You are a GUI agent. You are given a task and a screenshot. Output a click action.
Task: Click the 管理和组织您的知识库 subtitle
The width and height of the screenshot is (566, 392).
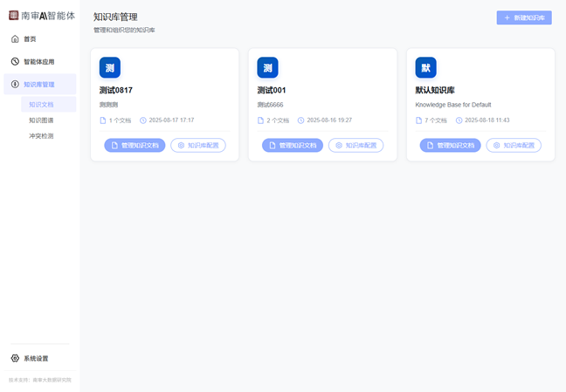click(x=124, y=30)
